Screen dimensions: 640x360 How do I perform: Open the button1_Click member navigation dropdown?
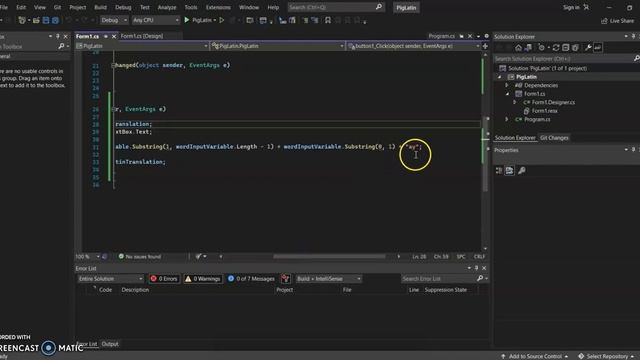[x=413, y=46]
